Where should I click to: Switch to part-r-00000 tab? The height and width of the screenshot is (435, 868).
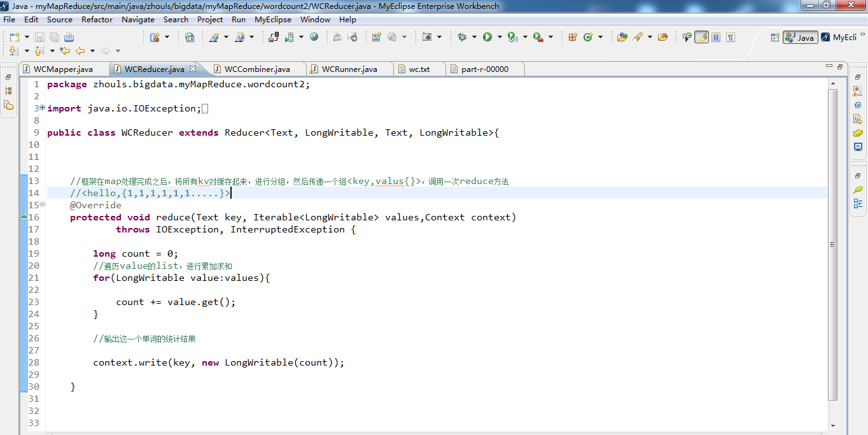484,69
